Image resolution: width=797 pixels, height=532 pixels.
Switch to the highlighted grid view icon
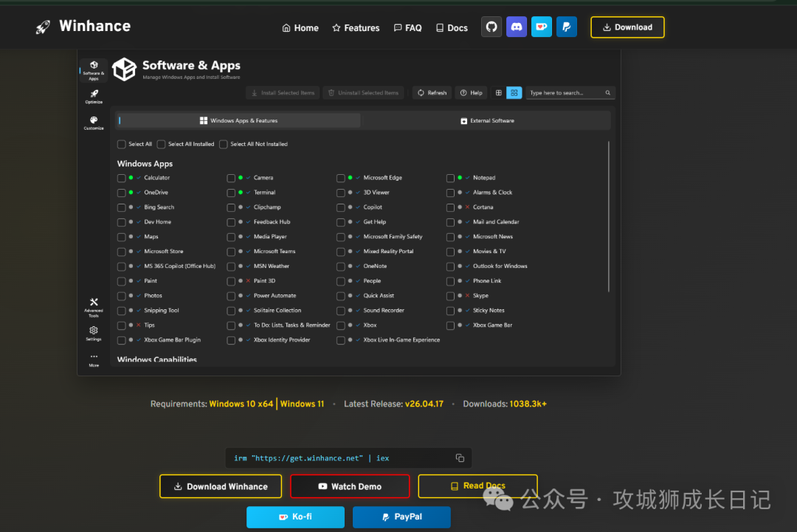coord(514,92)
